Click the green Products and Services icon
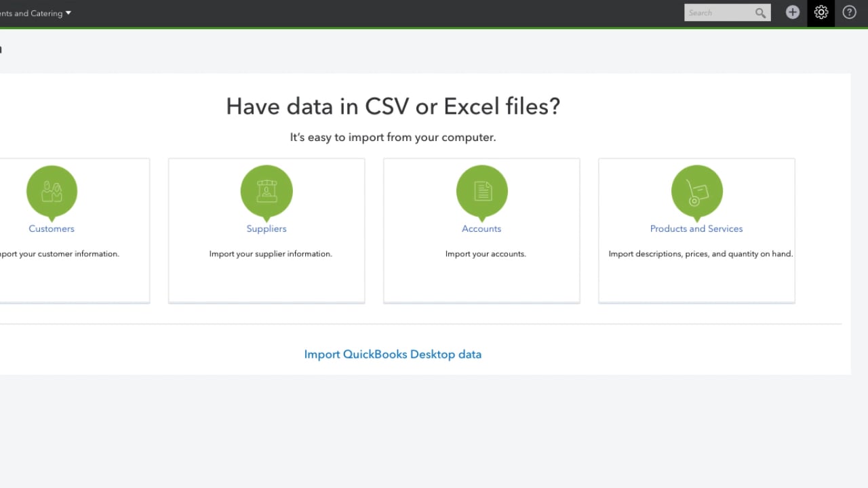Viewport: 868px width, 488px height. pos(696,192)
